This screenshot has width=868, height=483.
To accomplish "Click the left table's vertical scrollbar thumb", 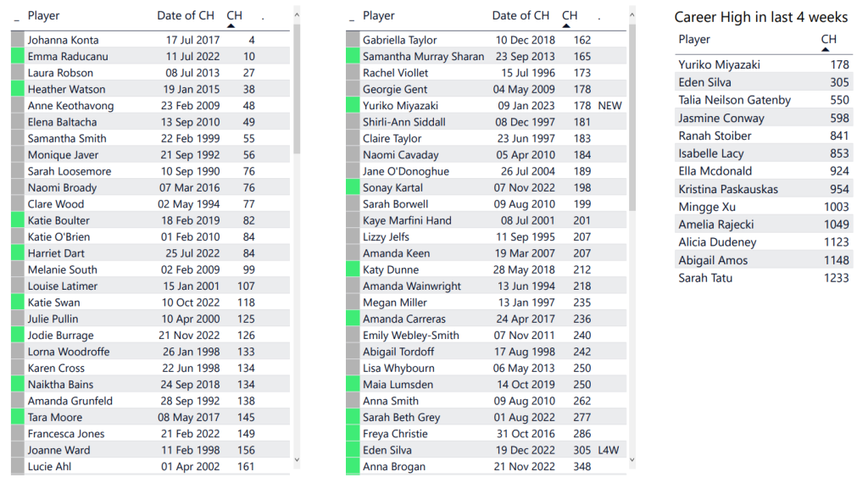I will (296, 89).
